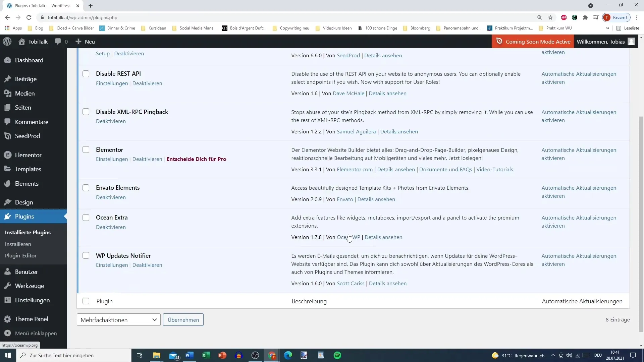Screen dimensions: 644x362
Task: Click Plugins menu item in left sidebar
Action: click(24, 216)
